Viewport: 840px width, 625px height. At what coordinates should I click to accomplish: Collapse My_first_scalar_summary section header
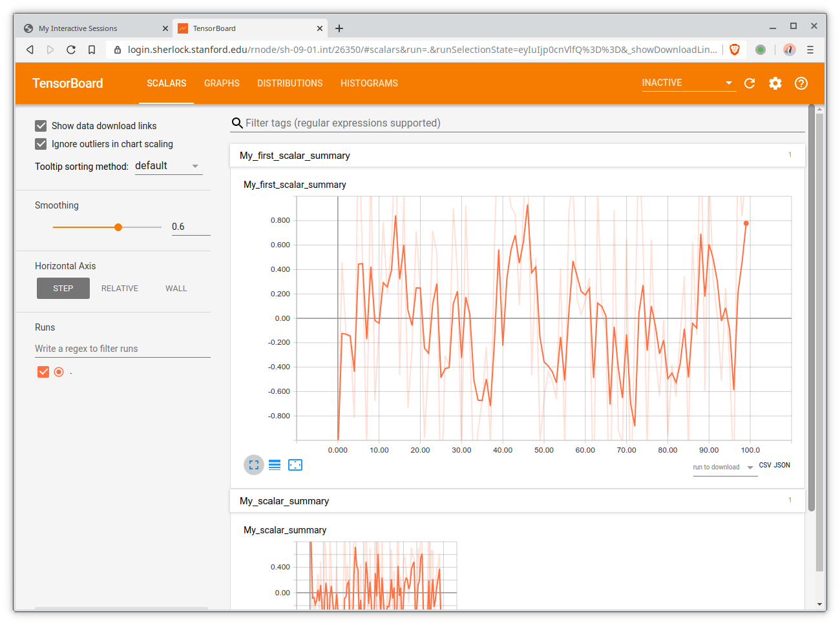[x=517, y=156]
